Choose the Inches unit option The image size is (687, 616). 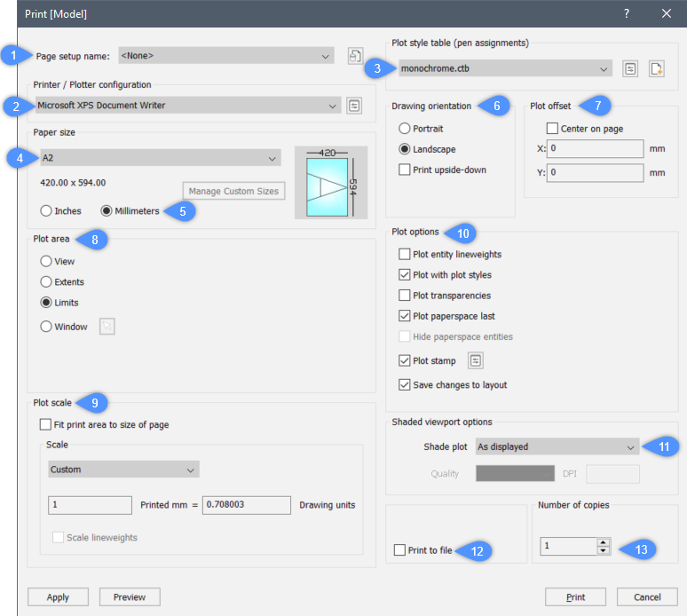tap(46, 211)
